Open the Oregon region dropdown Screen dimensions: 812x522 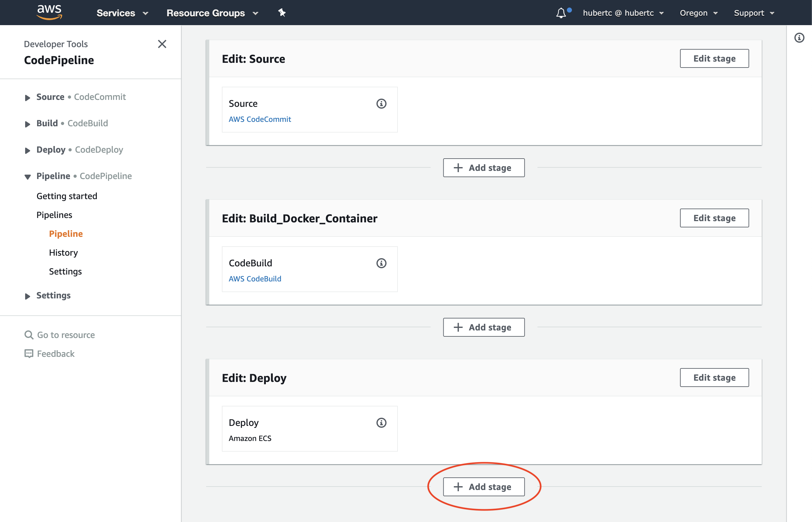(x=699, y=13)
